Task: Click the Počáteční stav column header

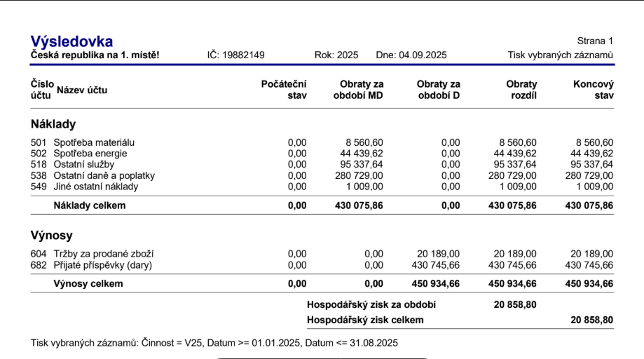Action: point(283,89)
